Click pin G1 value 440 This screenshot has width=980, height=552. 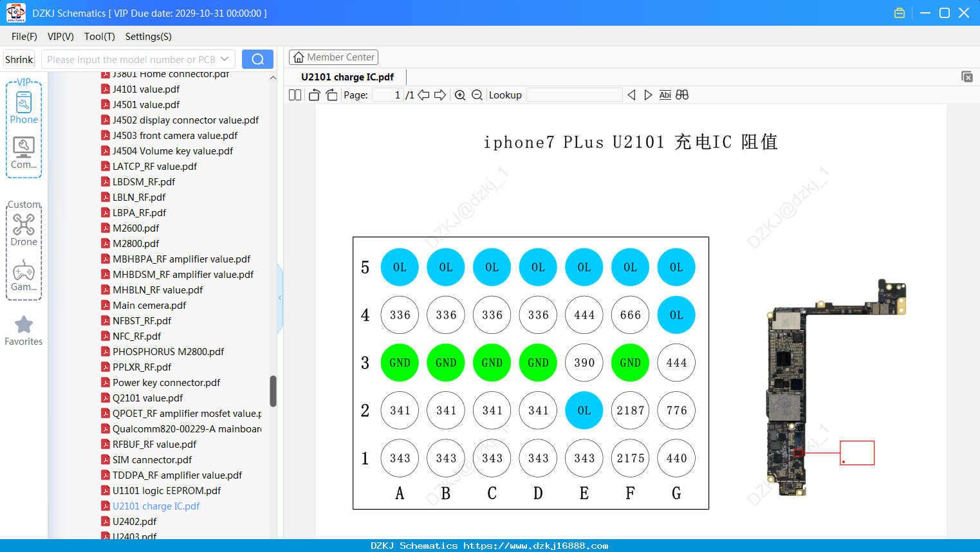coord(676,458)
